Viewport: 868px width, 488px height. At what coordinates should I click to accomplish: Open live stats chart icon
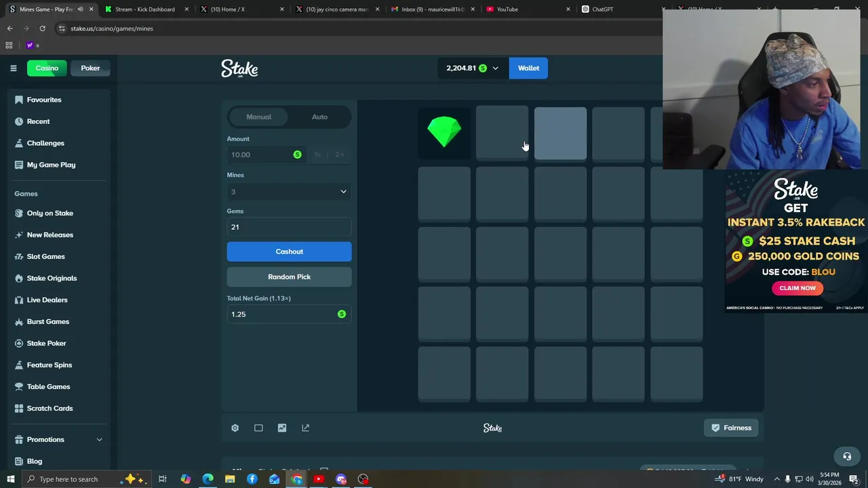[x=282, y=428]
